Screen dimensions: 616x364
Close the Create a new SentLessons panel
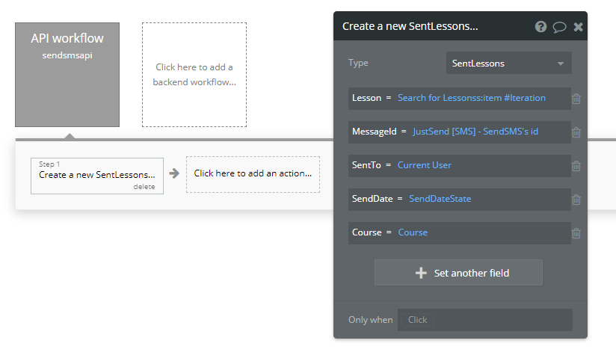(x=579, y=27)
